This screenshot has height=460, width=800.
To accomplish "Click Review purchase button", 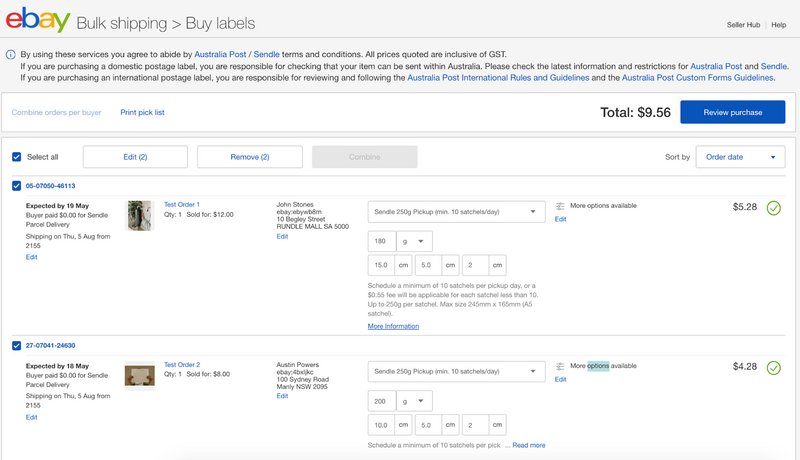I will coord(733,112).
